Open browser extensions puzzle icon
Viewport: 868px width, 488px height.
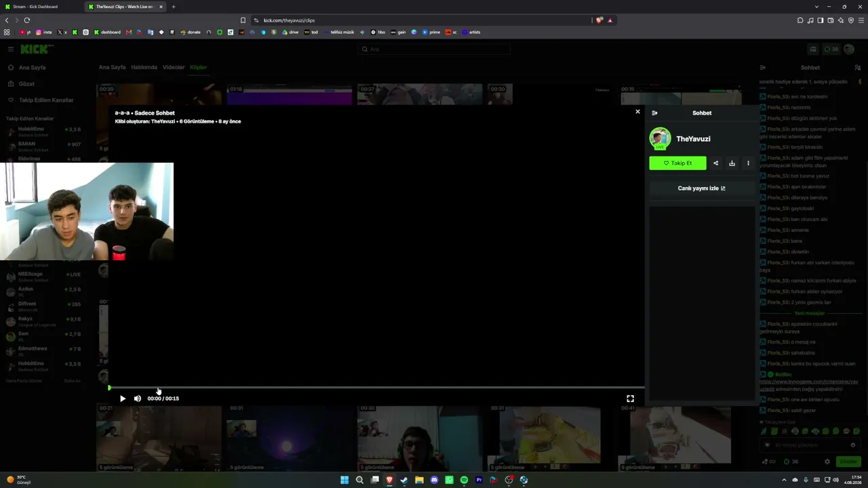[800, 20]
